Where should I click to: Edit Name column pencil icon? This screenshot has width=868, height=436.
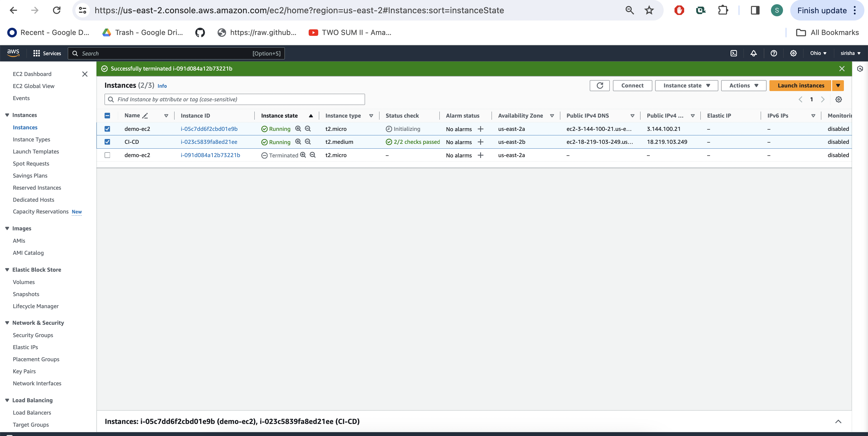(x=145, y=116)
